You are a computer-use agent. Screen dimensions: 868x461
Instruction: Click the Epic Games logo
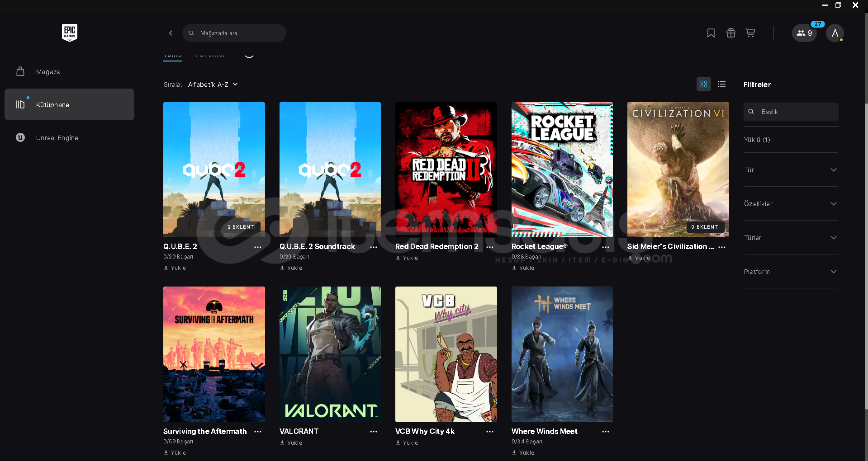70,33
